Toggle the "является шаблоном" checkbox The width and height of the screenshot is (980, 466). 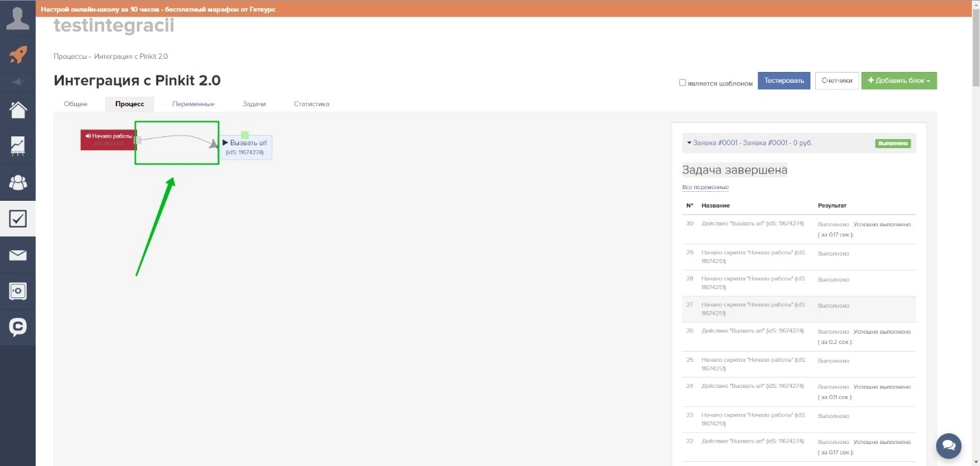coord(682,83)
